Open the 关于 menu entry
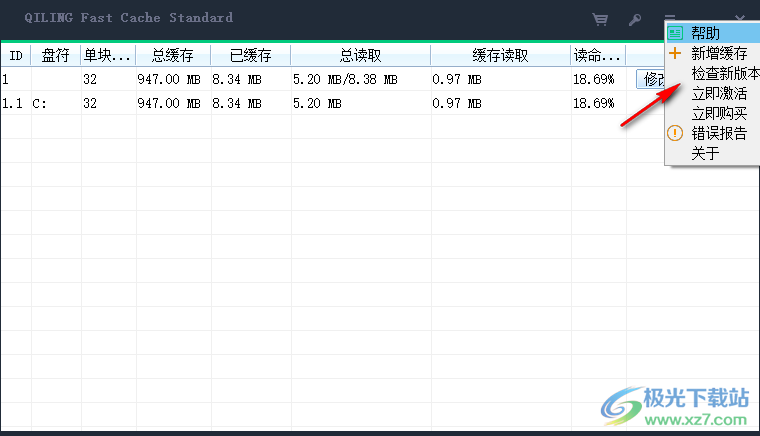Image resolution: width=760 pixels, height=436 pixels. point(713,154)
